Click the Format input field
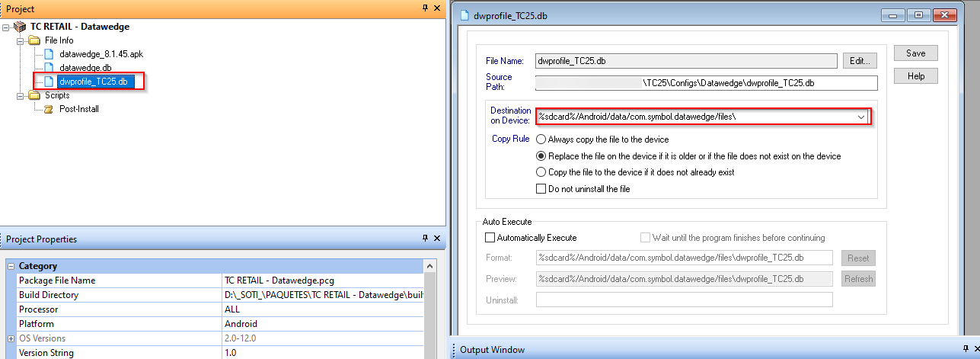This screenshot has height=359, width=980. click(685, 258)
